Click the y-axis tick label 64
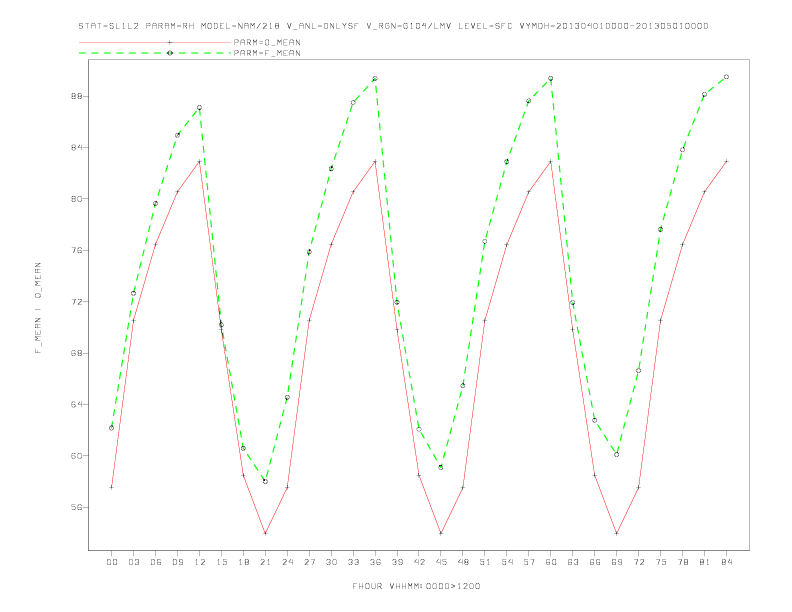 [77, 404]
